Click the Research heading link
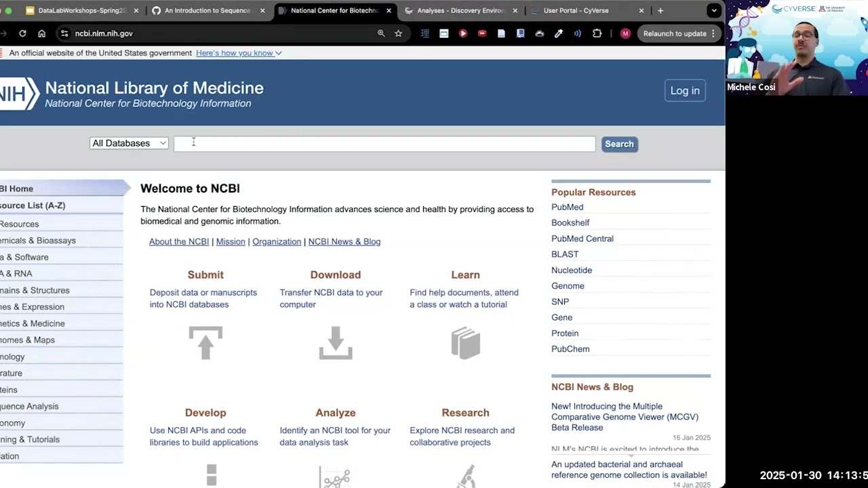Image resolution: width=868 pixels, height=488 pixels. (465, 413)
